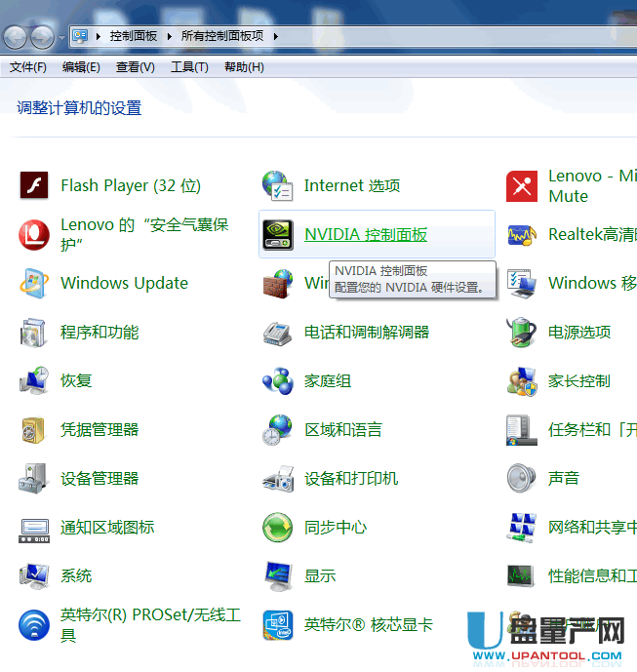The height and width of the screenshot is (672, 637).
Task: Open the recent pages dropdown beside Forward
Action: (61, 37)
